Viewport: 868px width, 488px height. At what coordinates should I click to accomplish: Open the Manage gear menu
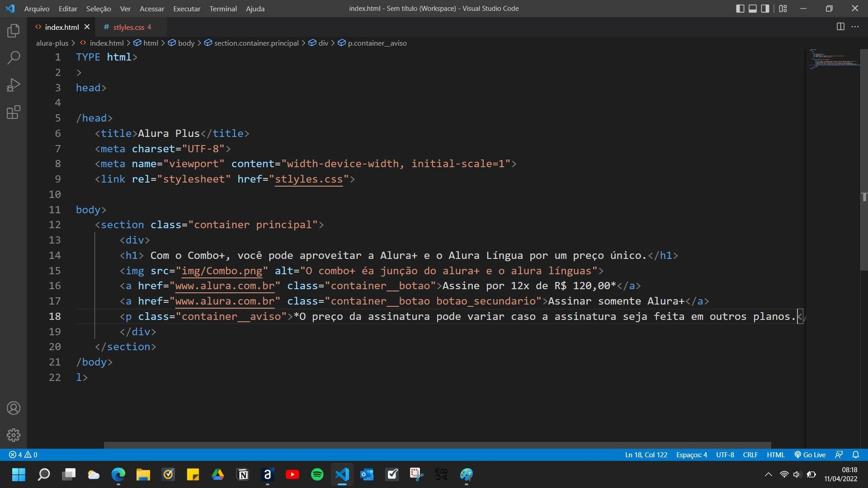click(14, 435)
